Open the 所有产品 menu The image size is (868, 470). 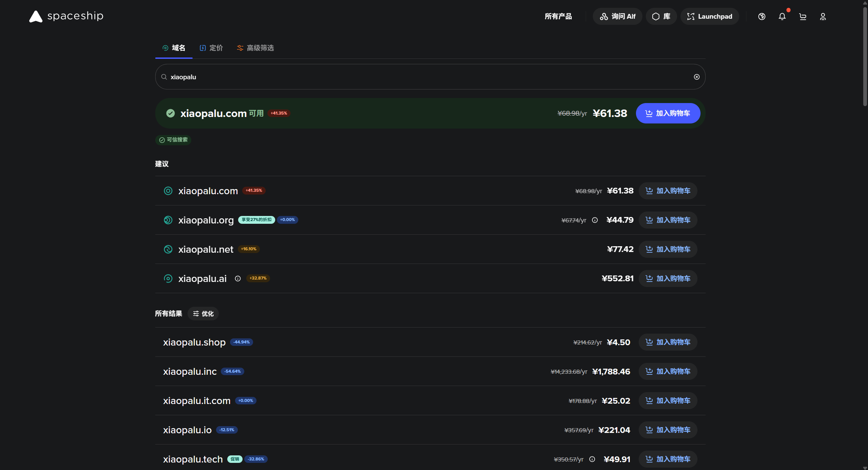[558, 16]
